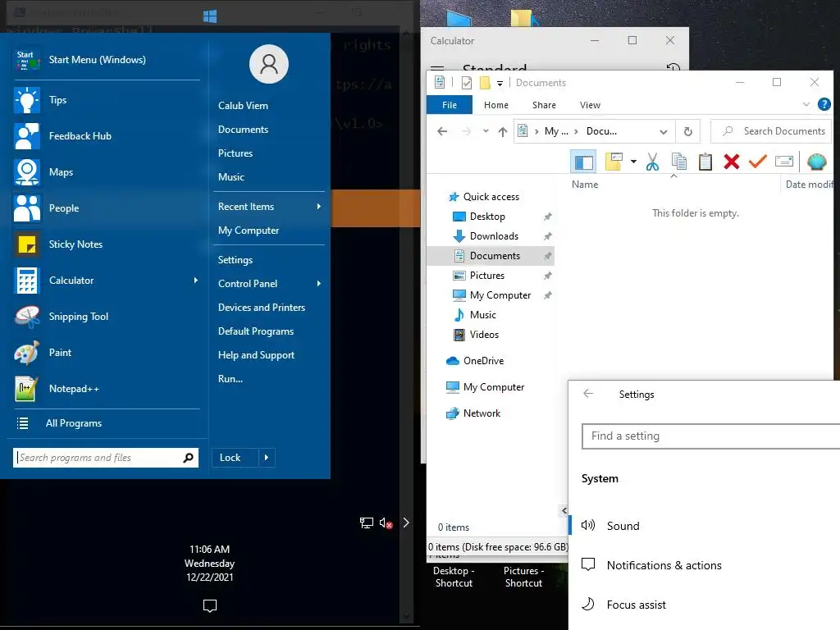840x630 pixels.
Task: Expand the Recent Items submenu
Action: point(319,206)
